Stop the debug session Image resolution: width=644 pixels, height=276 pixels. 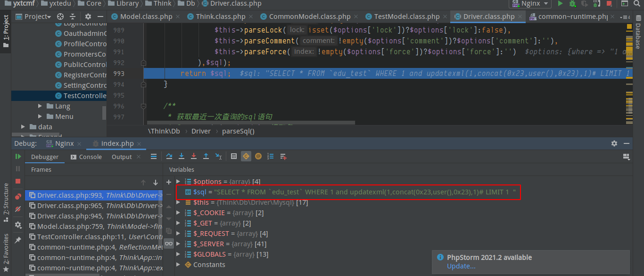click(18, 181)
